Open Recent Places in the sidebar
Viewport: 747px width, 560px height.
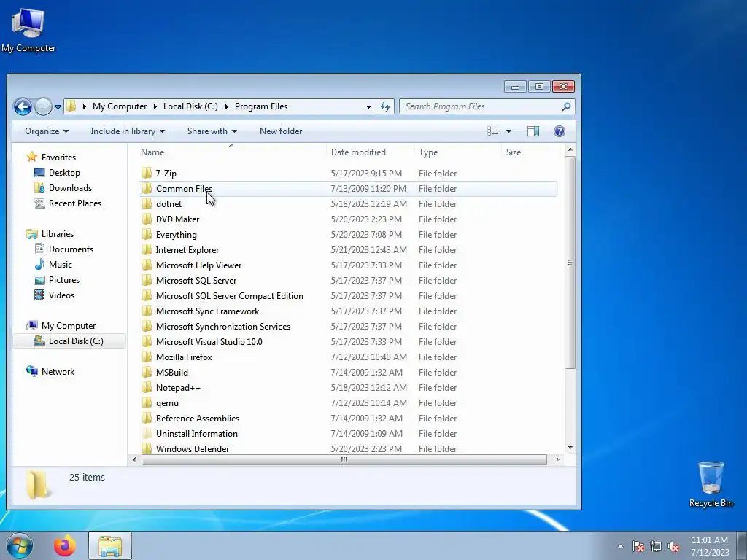75,203
